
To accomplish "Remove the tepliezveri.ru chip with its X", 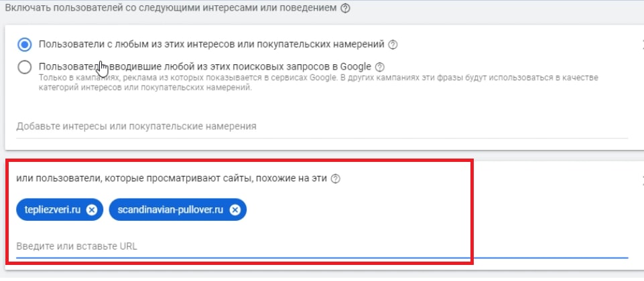I will tap(92, 210).
